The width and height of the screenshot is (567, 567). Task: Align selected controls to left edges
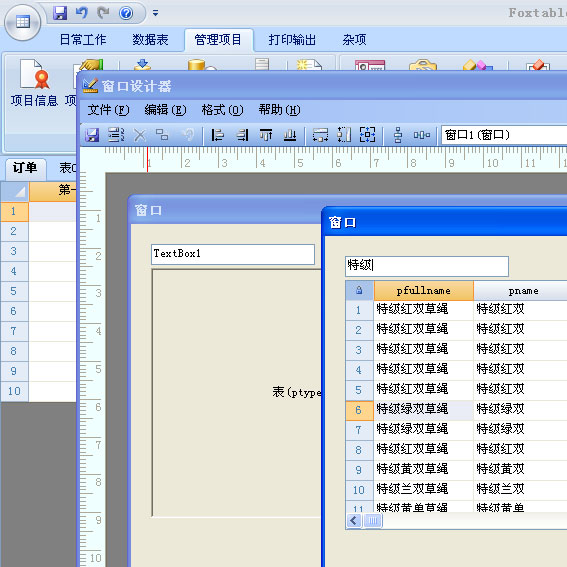[217, 135]
